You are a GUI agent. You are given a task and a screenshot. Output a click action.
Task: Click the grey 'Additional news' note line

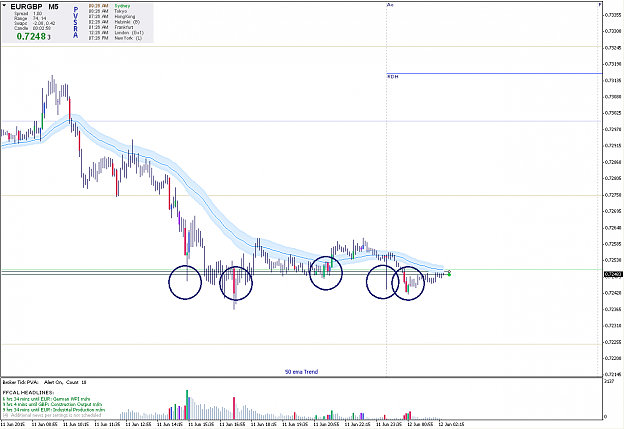tap(52, 415)
